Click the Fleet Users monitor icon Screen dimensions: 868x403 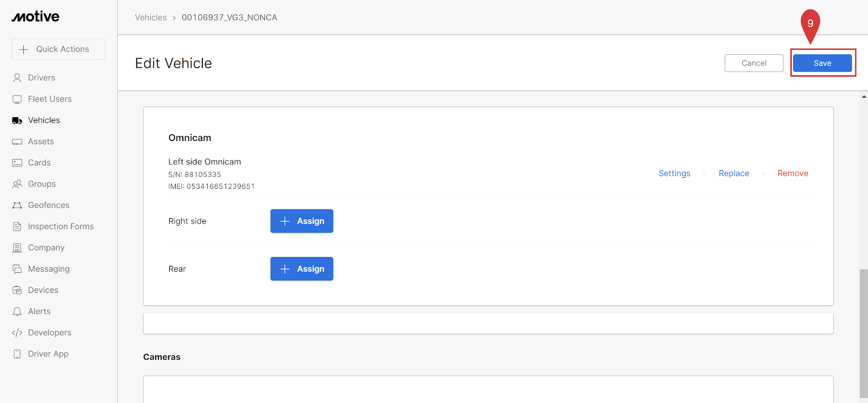17,99
